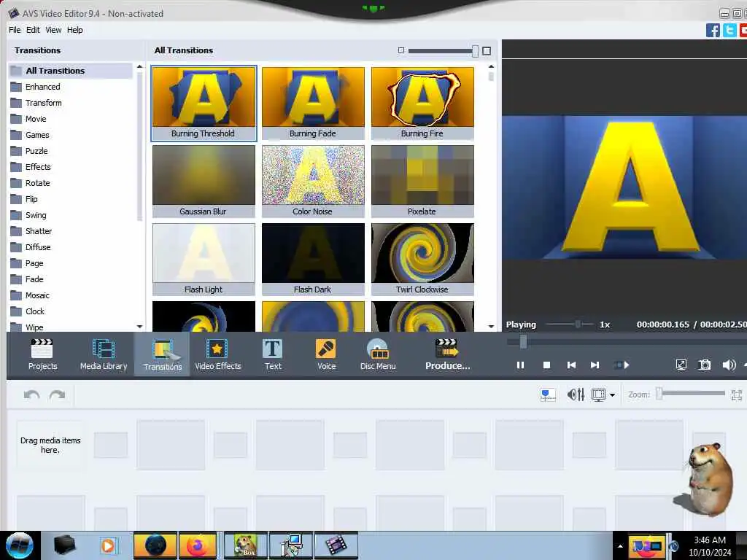Select the Burning Fade transition

pyautogui.click(x=313, y=104)
